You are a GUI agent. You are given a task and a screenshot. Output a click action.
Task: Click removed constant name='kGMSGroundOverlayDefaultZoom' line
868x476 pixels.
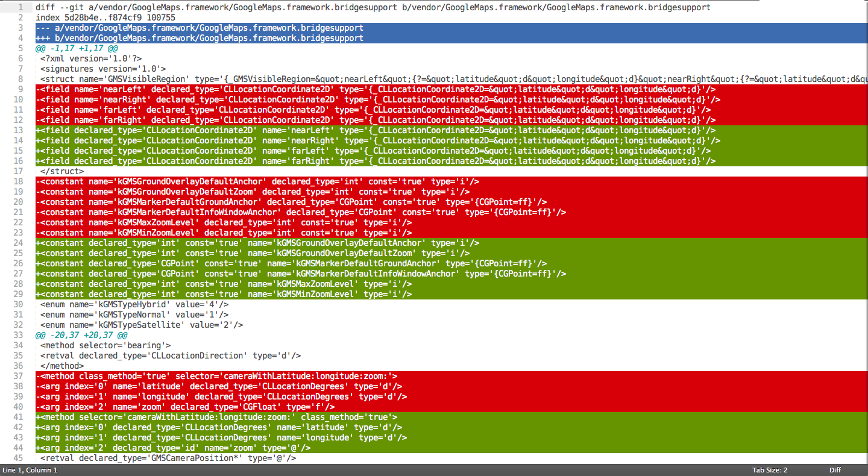coord(451,192)
